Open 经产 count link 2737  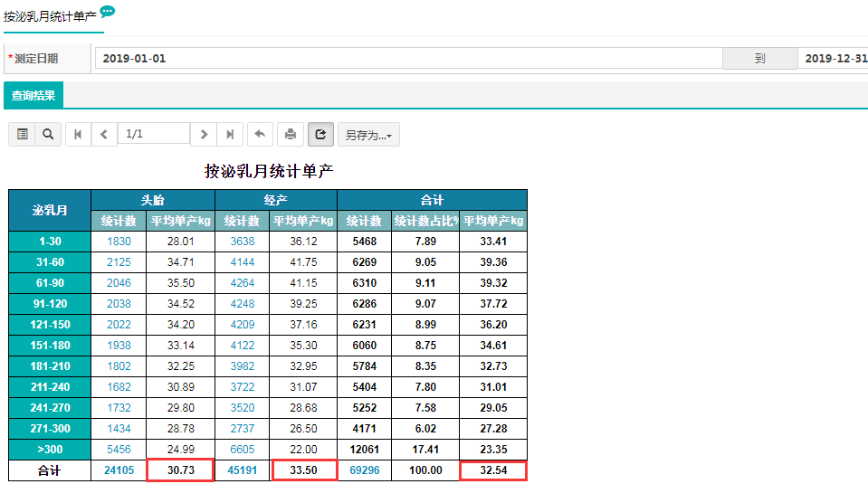pyautogui.click(x=243, y=429)
